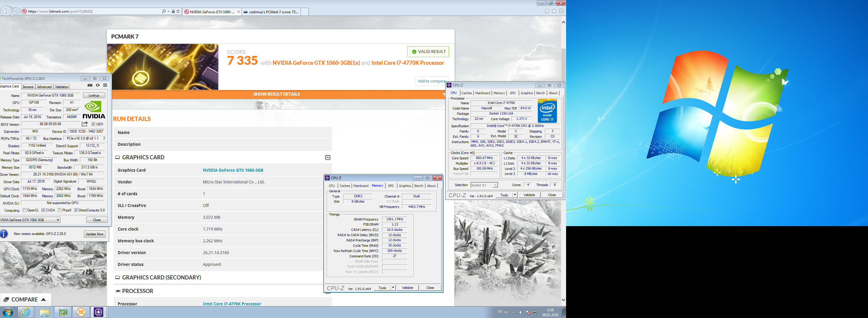Click the UK language indicator in the tray
This screenshot has height=318, width=868.
pos(499,312)
